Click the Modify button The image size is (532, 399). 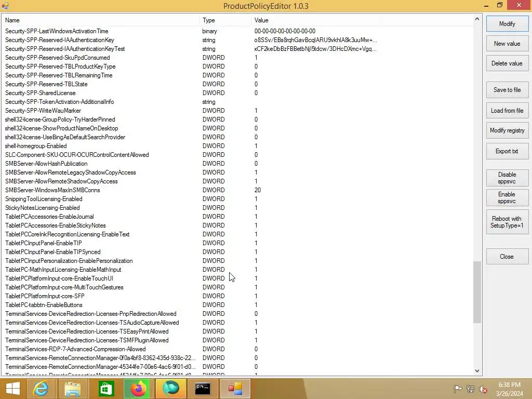[x=507, y=24]
